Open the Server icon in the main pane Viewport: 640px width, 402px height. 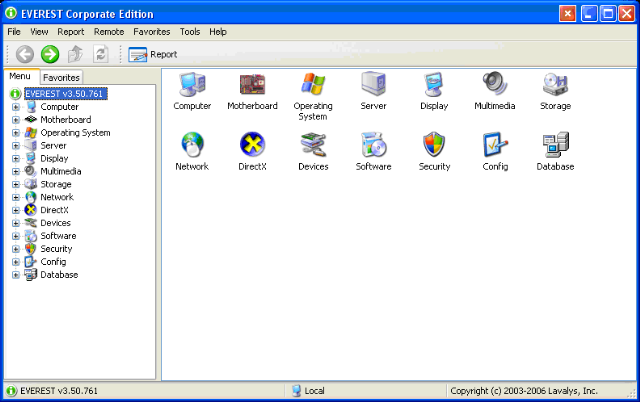(x=373, y=84)
